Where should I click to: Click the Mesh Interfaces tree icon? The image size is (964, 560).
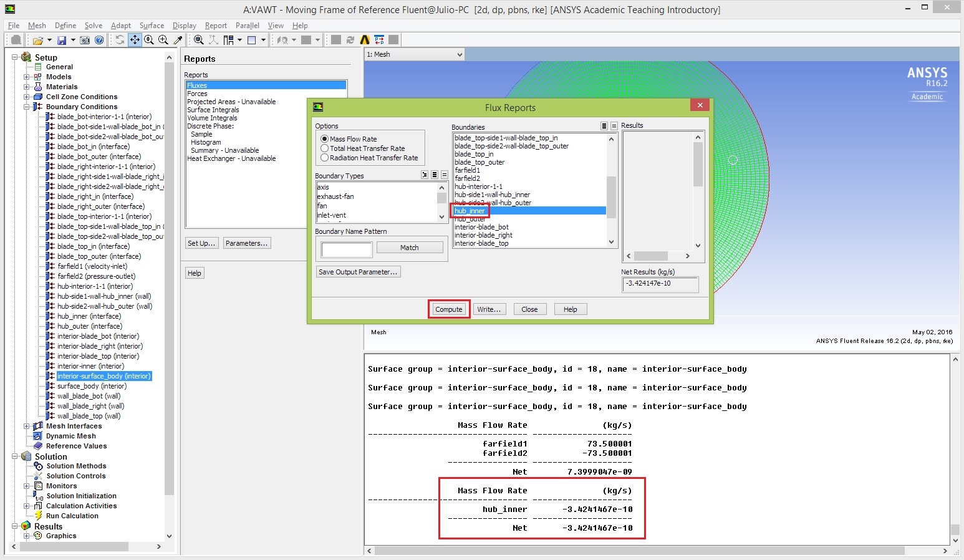tap(38, 426)
